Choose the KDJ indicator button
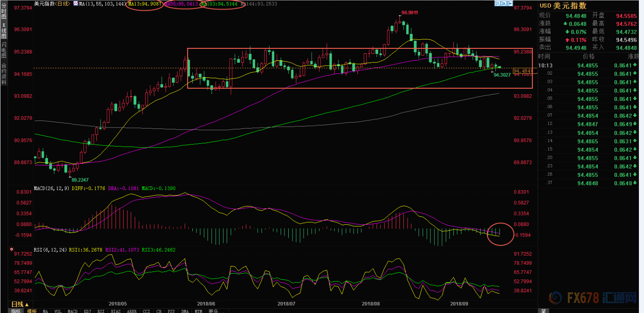This screenshot has width=644, height=313. tap(87, 311)
